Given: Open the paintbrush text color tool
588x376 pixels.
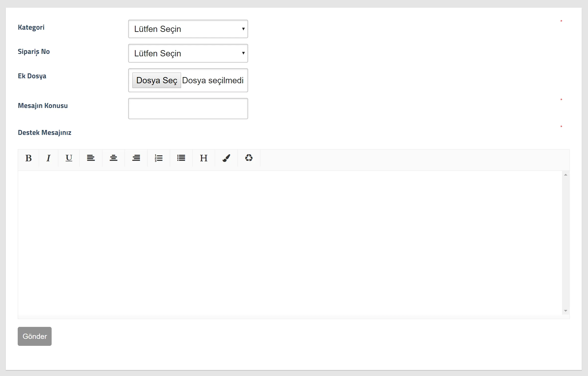Looking at the screenshot, I should [x=226, y=158].
